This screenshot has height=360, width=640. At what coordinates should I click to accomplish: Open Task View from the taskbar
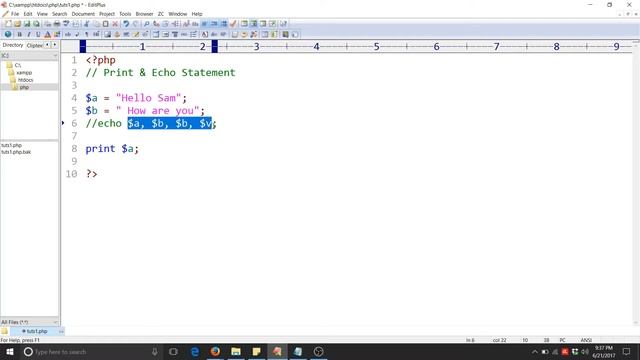point(173,351)
